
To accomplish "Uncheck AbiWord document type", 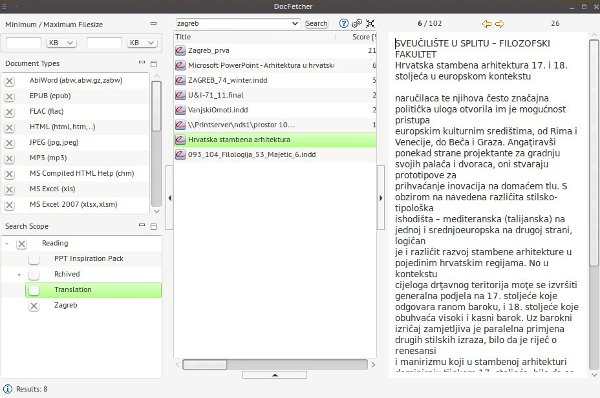I will click(x=10, y=81).
